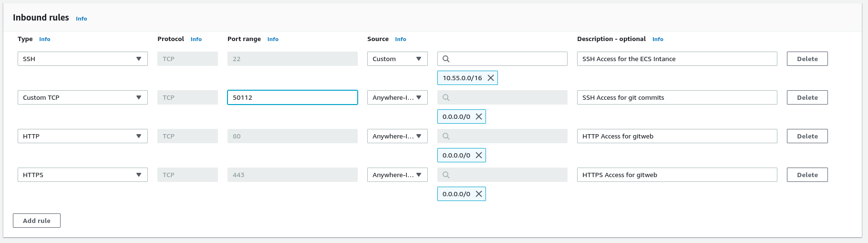Click description field 'HTTP Access for gitweb'
Viewport: 868px width, 243px height.
pos(677,136)
